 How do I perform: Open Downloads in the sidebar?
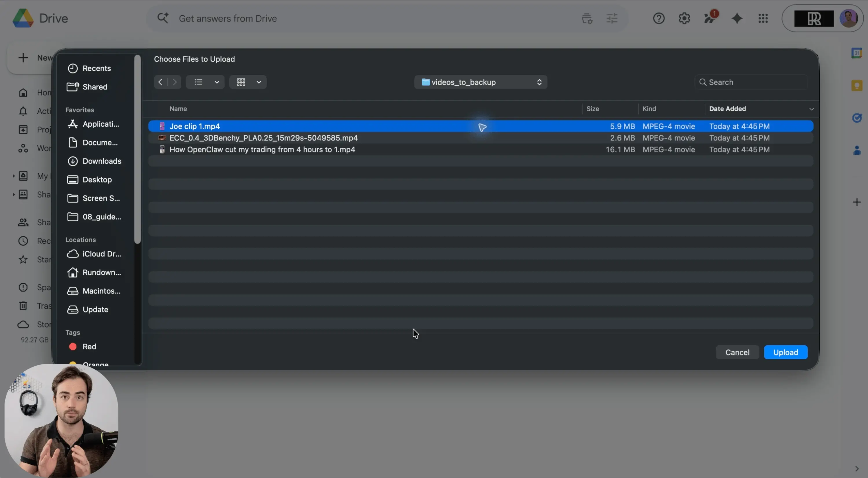(101, 161)
